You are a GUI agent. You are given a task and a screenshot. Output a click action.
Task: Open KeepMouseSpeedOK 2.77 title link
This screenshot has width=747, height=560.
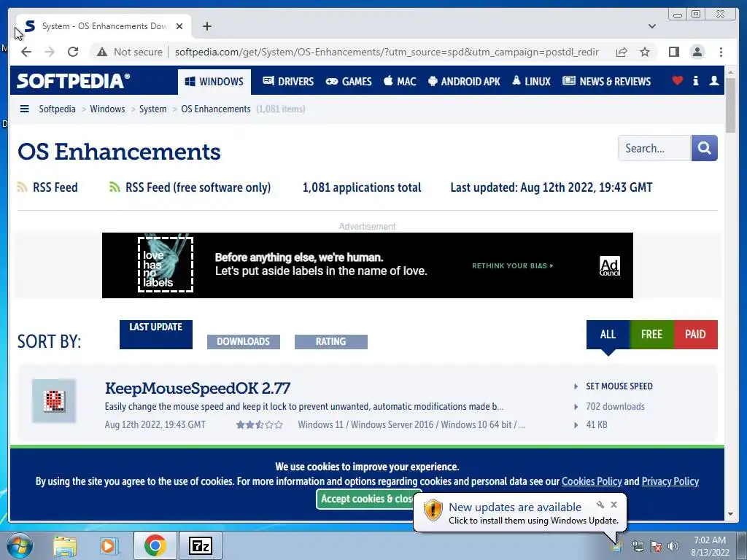click(x=197, y=388)
